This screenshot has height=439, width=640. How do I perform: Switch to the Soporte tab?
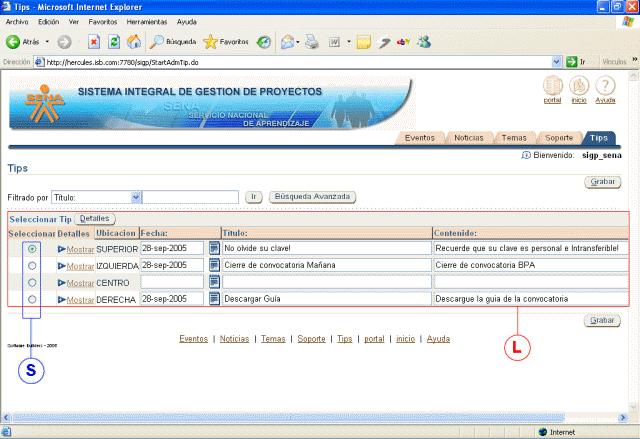pos(559,138)
